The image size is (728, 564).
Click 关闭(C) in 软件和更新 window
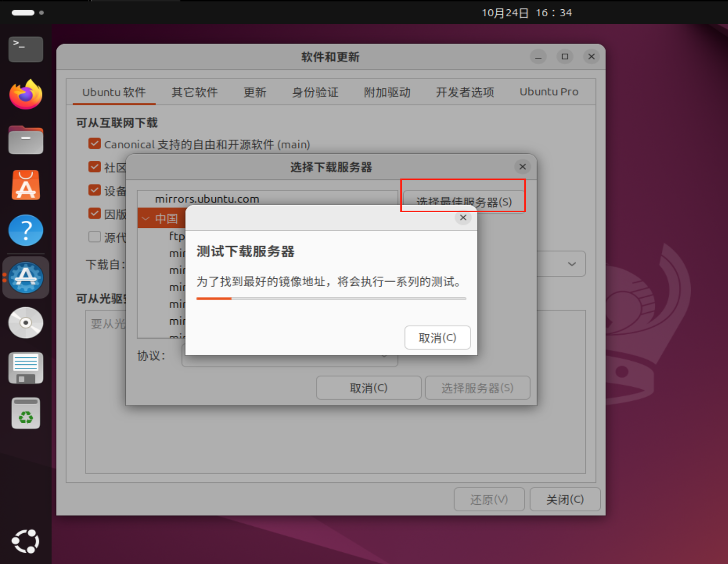coord(565,500)
